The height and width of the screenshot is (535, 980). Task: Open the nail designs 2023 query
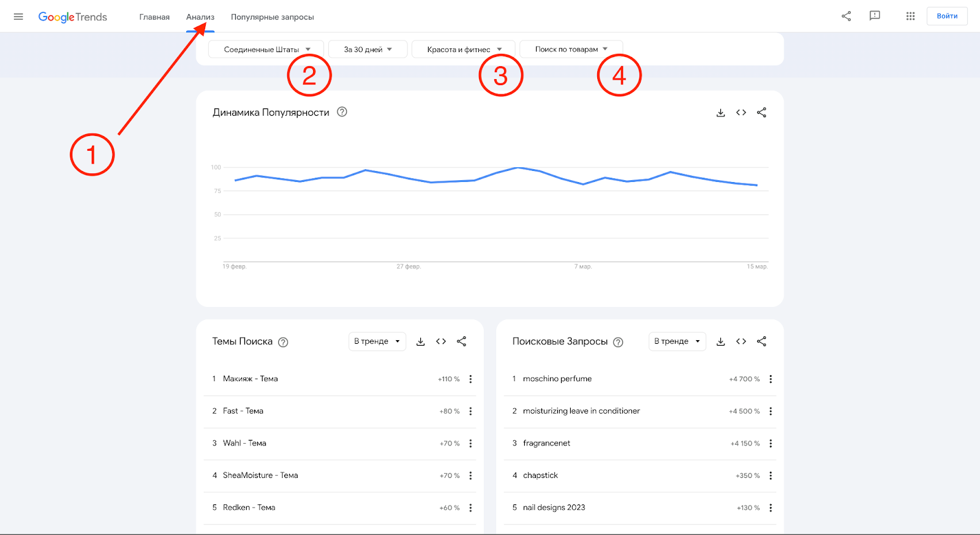coord(554,507)
